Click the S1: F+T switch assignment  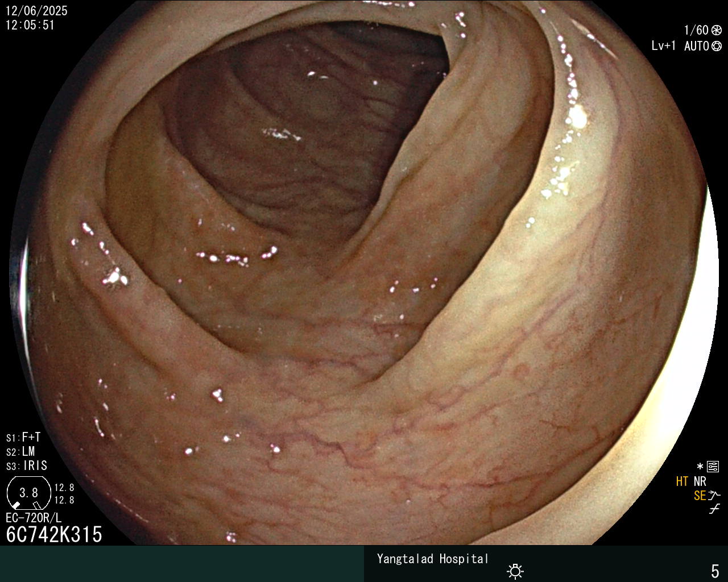(23, 438)
